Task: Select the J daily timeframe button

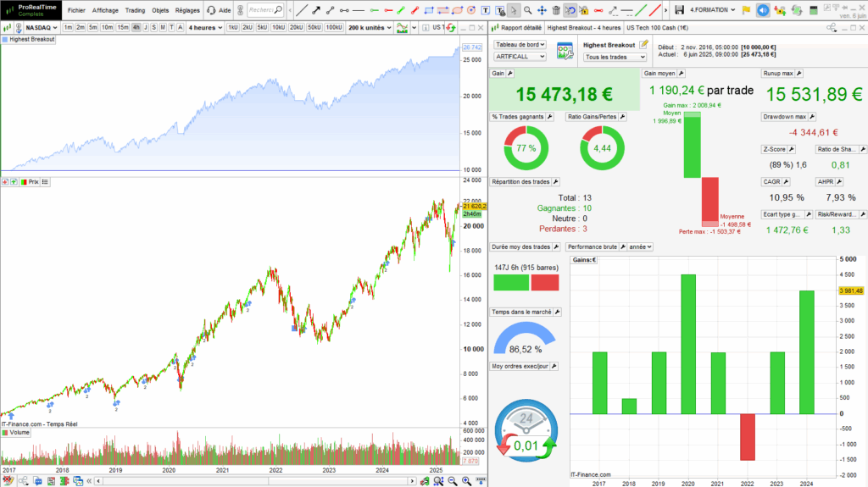Action: pyautogui.click(x=146, y=28)
